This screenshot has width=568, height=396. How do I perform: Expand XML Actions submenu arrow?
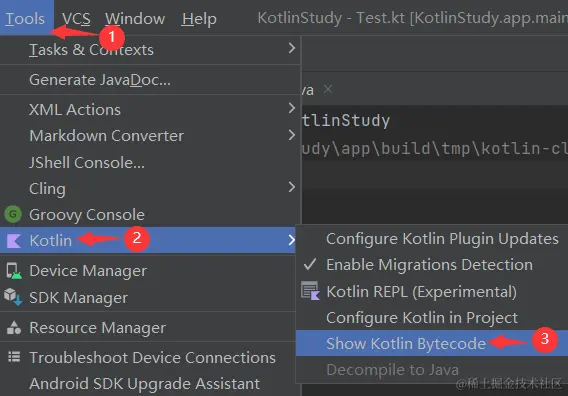[292, 108]
